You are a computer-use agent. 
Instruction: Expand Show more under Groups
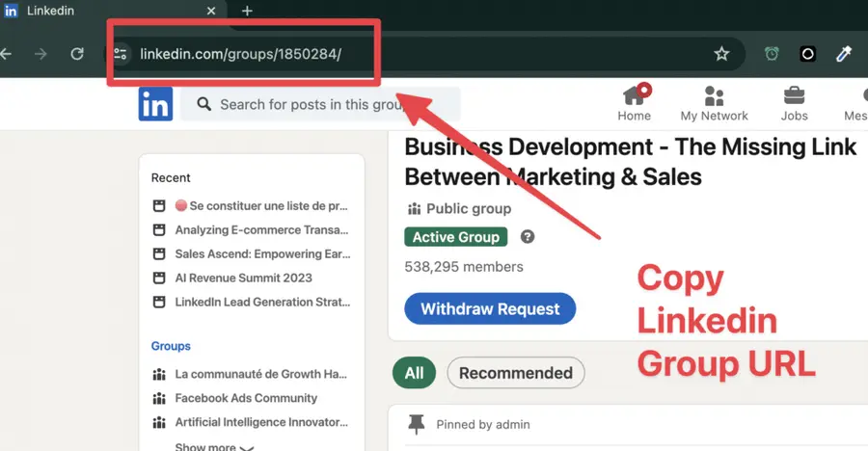click(214, 446)
